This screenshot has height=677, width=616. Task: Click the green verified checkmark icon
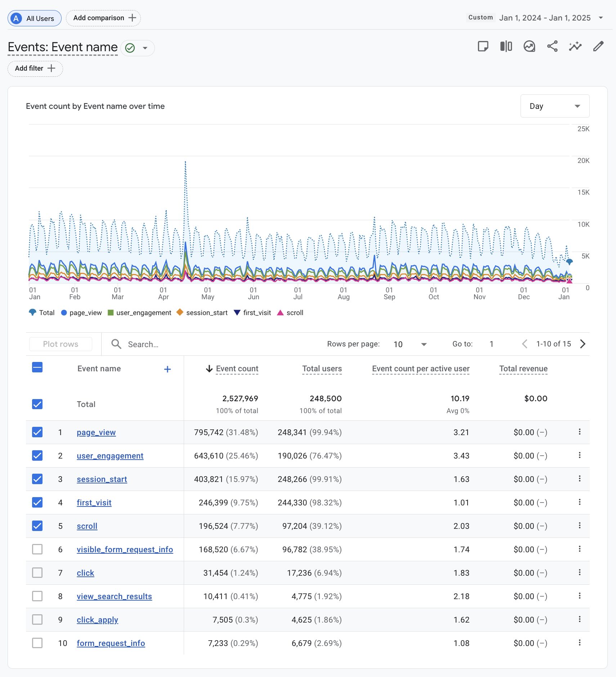click(130, 48)
